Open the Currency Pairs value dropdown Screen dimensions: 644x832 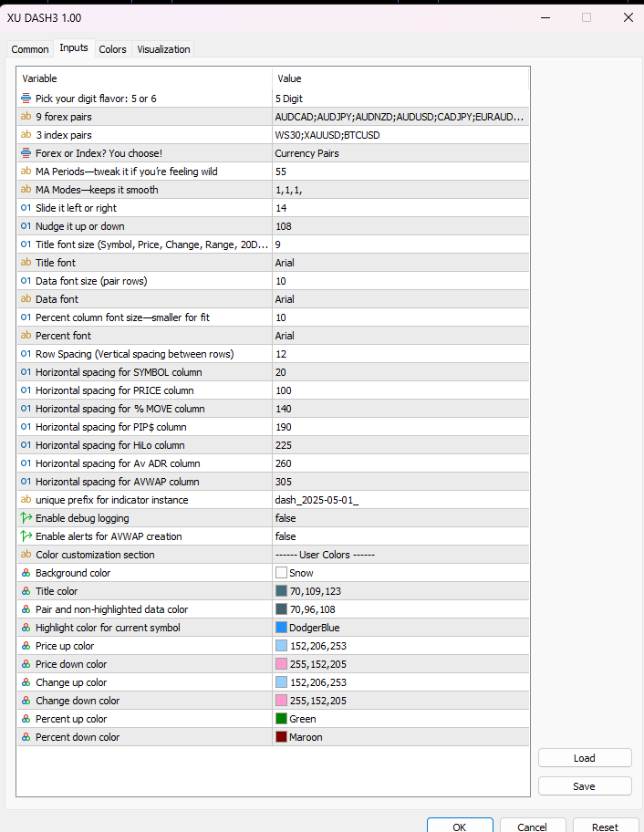coord(400,153)
